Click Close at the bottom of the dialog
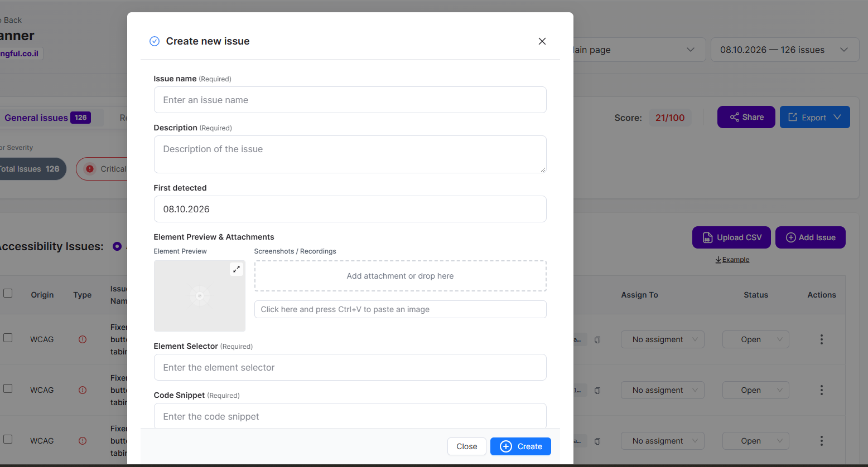 (467, 446)
